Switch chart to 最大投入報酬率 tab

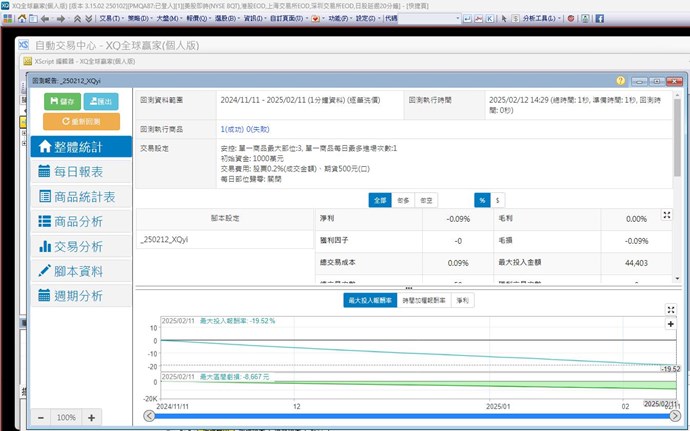click(x=368, y=299)
